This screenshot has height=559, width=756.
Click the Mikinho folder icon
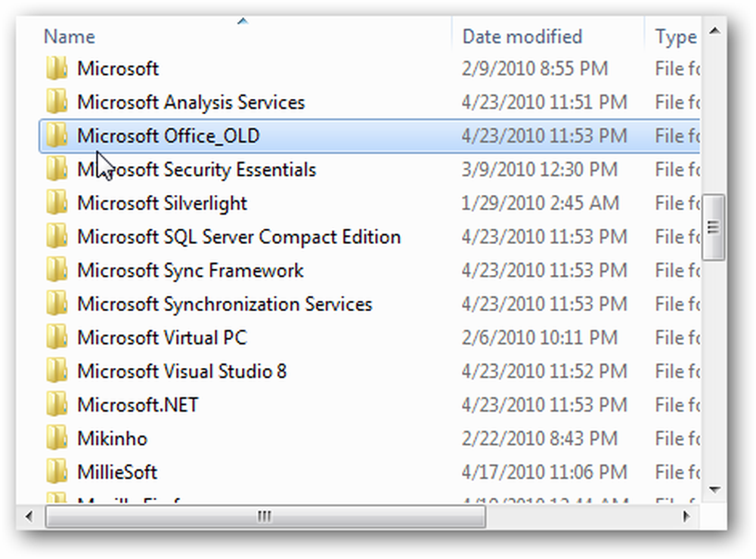[x=57, y=439]
